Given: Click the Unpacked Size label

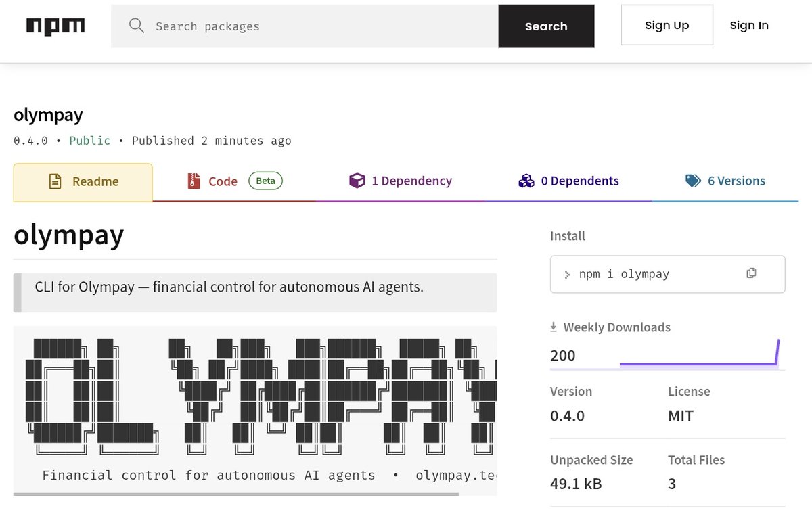Looking at the screenshot, I should point(591,460).
